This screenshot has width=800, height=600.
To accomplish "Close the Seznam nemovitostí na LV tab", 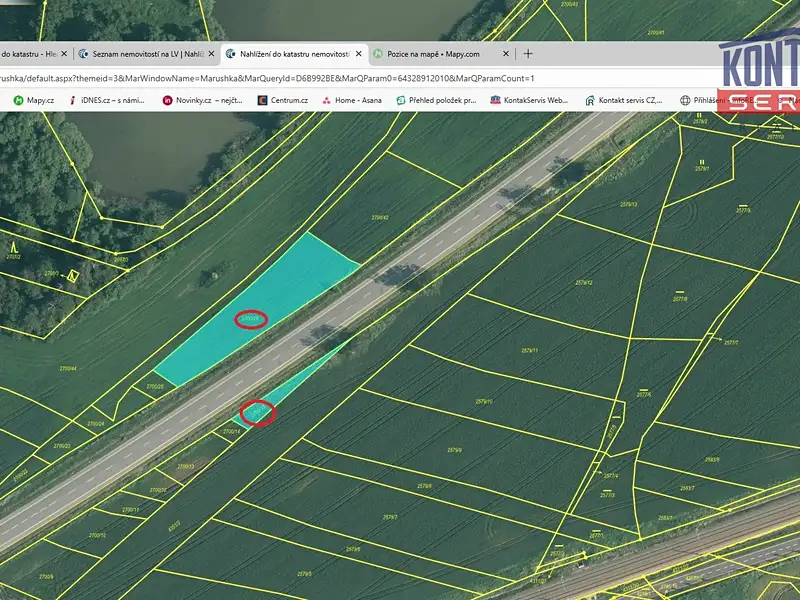I will 211,54.
